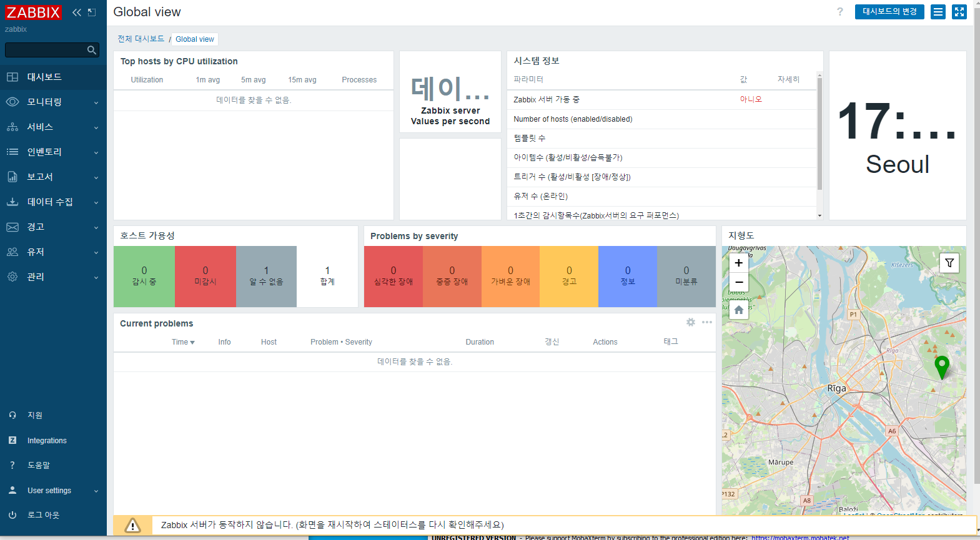This screenshot has width=980, height=540.
Task: Click the 도움말 question icon
Action: click(12, 465)
